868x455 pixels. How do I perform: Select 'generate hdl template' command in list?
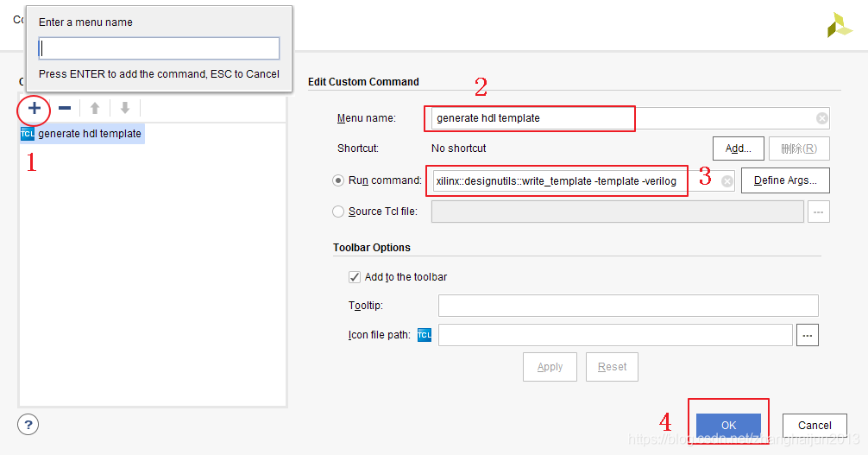tap(83, 134)
